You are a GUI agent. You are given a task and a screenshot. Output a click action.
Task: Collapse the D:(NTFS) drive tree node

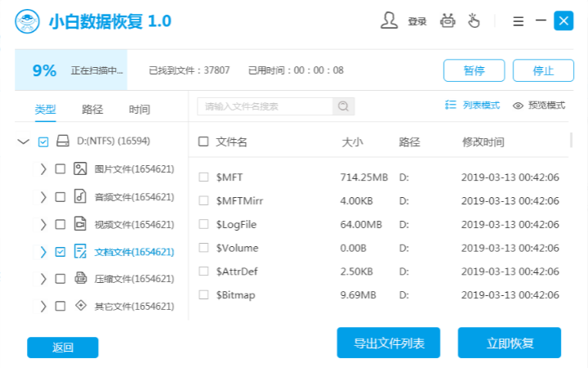[23, 142]
